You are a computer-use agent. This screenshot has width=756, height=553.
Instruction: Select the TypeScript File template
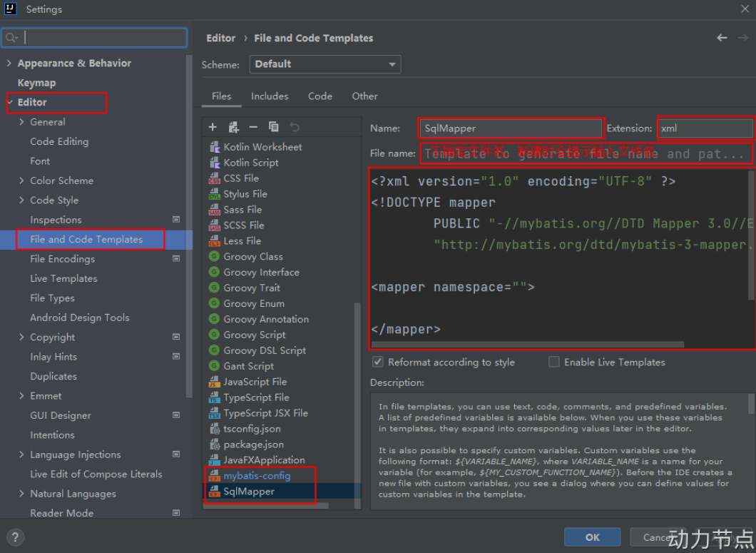(x=256, y=397)
